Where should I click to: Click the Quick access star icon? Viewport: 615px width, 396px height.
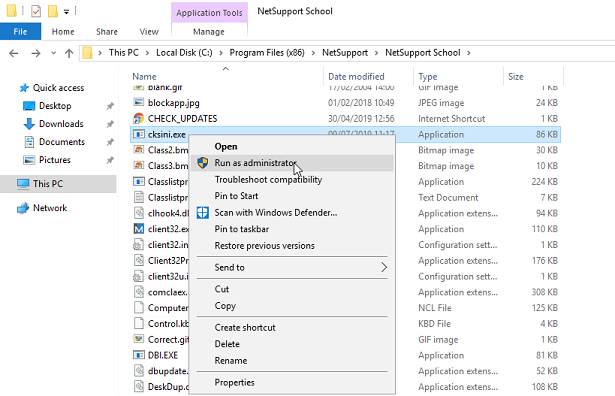point(24,88)
